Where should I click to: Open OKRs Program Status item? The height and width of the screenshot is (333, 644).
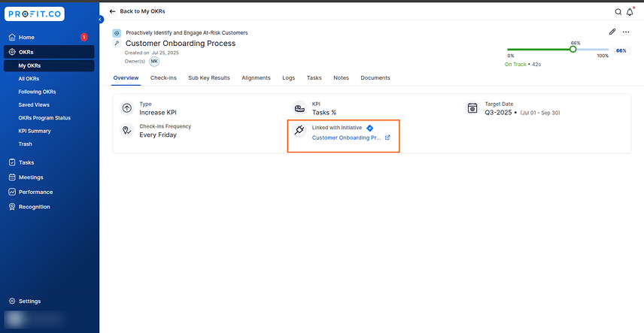coord(44,118)
